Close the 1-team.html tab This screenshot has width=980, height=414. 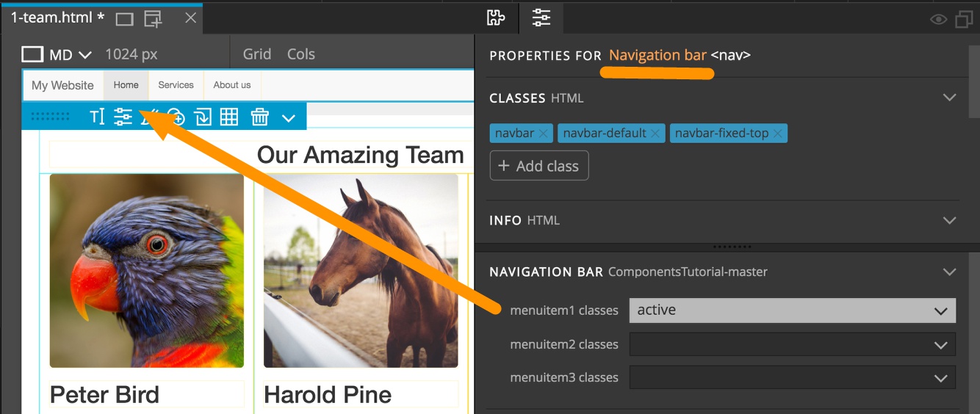click(x=190, y=18)
